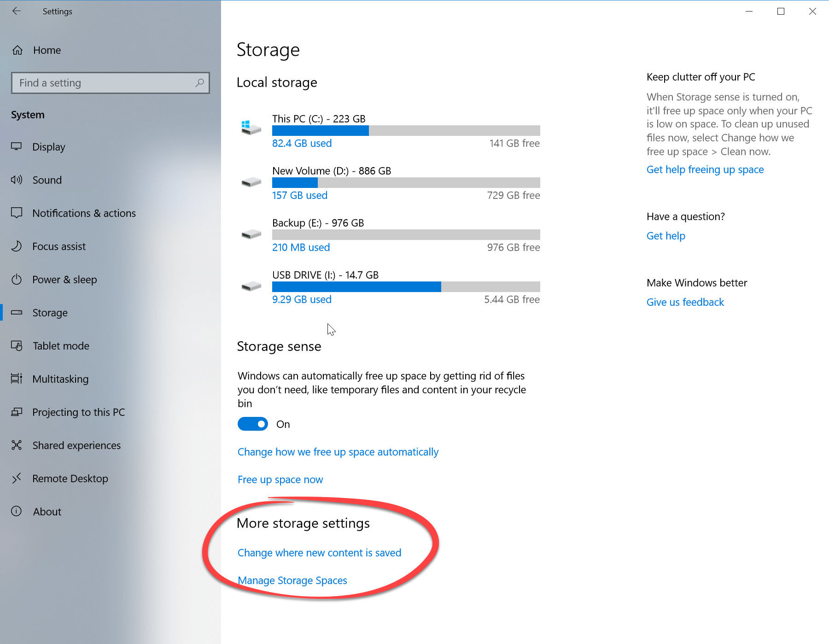Viewport: 829px width, 644px height.
Task: Click the 141 GB free text
Action: pos(514,143)
